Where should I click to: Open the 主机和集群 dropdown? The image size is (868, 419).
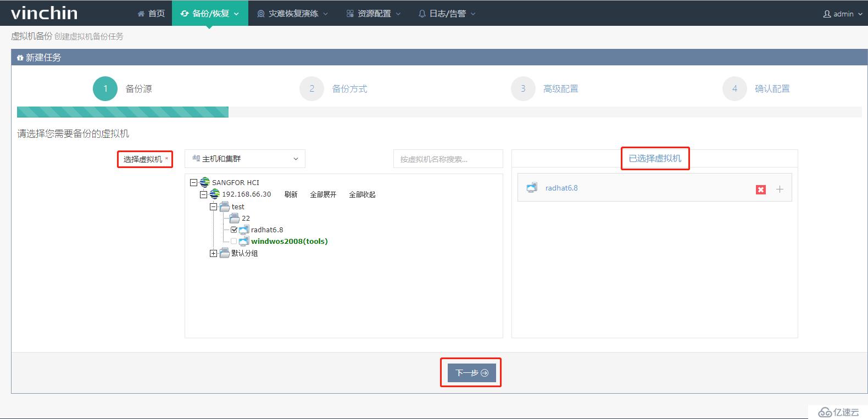[245, 159]
